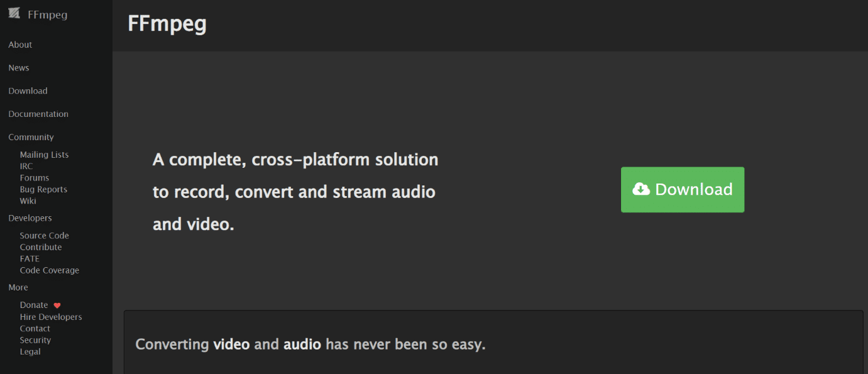Viewport: 868px width, 374px height.
Task: Open the About page in sidebar
Action: [20, 45]
